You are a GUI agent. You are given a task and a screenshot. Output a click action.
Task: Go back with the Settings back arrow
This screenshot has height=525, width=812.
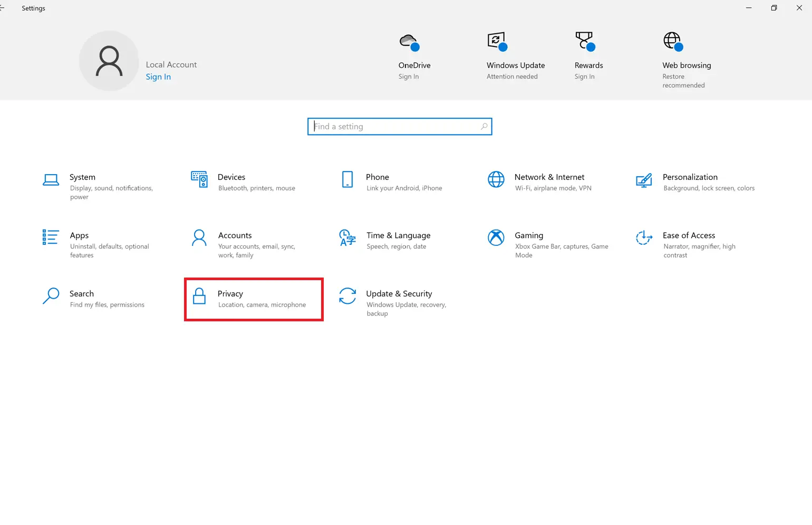tap(2, 8)
